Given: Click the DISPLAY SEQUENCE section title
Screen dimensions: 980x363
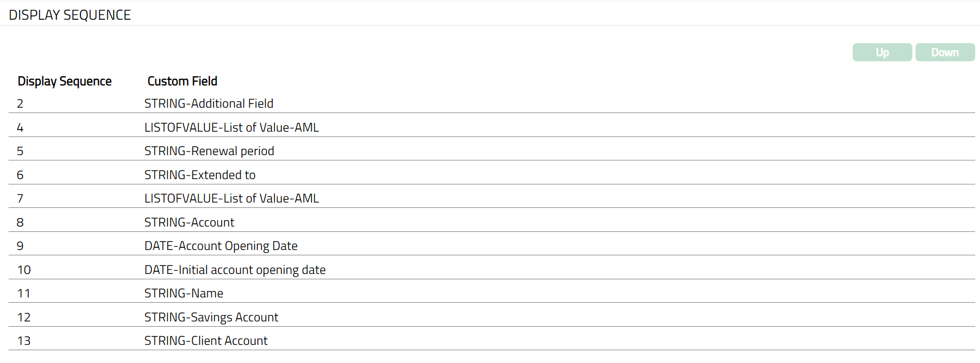Looking at the screenshot, I should (70, 15).
